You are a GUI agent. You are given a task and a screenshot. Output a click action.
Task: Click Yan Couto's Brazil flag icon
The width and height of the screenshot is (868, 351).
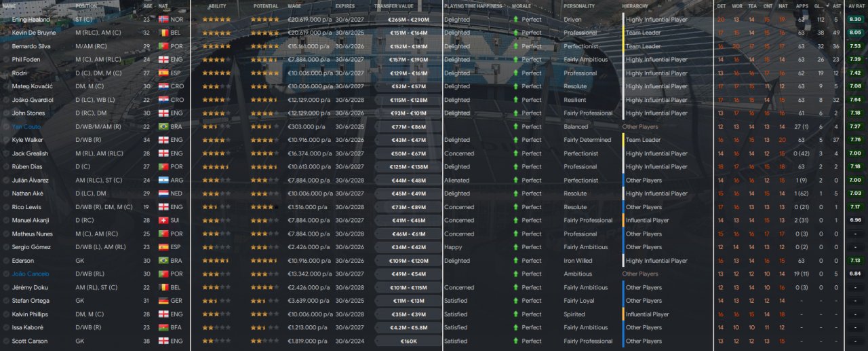(163, 126)
